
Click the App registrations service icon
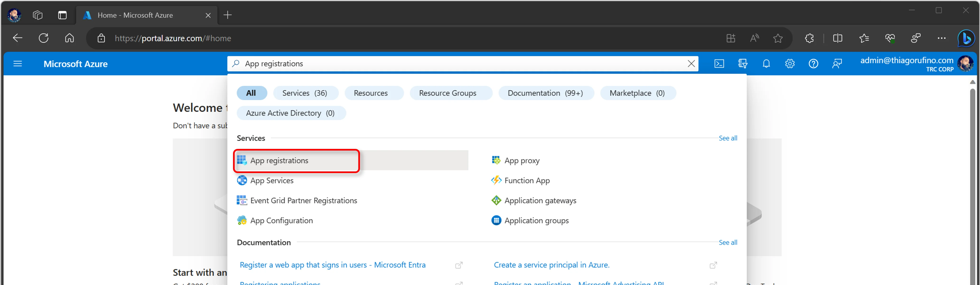pos(242,160)
